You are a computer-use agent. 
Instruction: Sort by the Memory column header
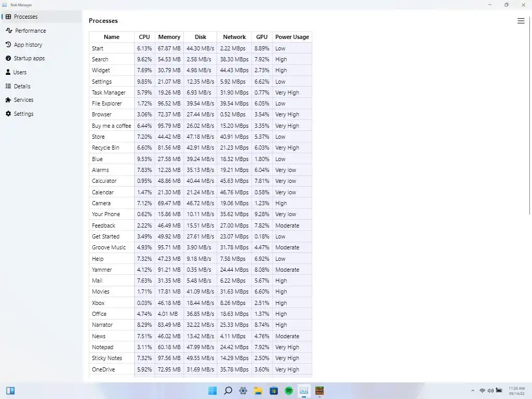169,37
